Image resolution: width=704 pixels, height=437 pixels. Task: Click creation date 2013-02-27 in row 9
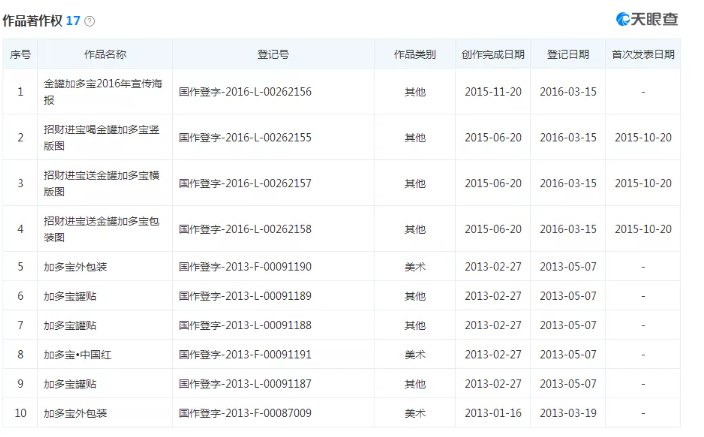(x=493, y=384)
